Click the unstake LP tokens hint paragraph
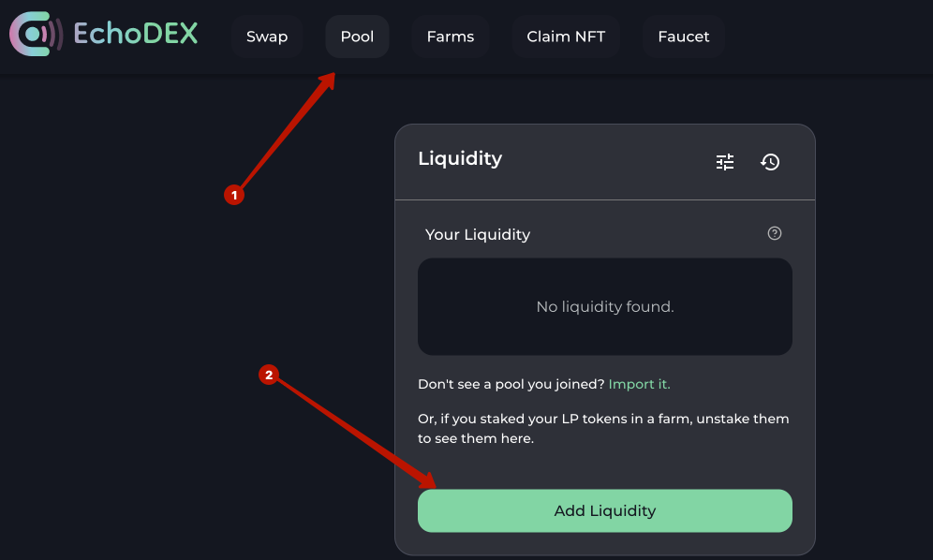 [x=603, y=428]
